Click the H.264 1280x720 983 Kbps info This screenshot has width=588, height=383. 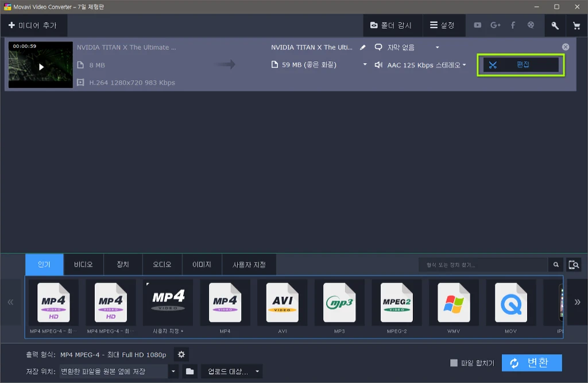(132, 83)
